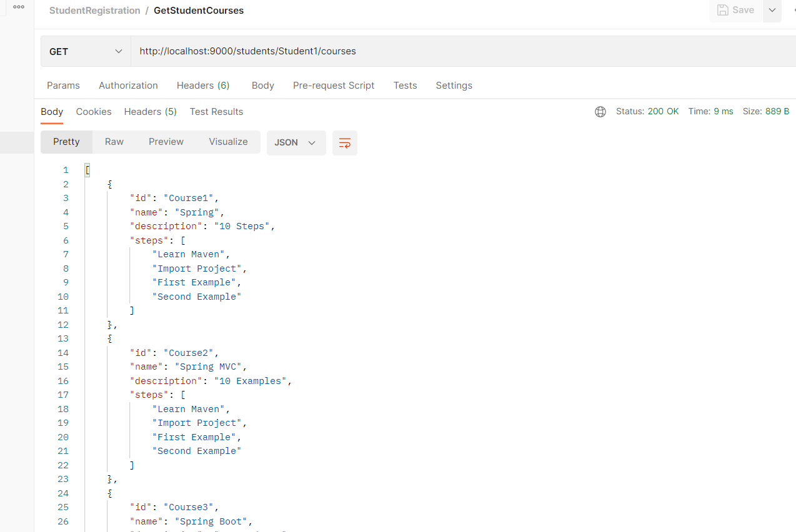Switch to the Authorization tab
The height and width of the screenshot is (532, 796).
(128, 86)
